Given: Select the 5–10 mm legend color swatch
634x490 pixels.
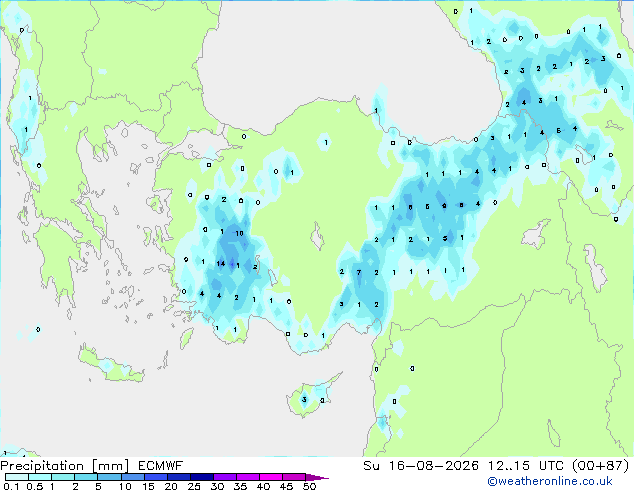Looking at the screenshot, I should coord(109,477).
